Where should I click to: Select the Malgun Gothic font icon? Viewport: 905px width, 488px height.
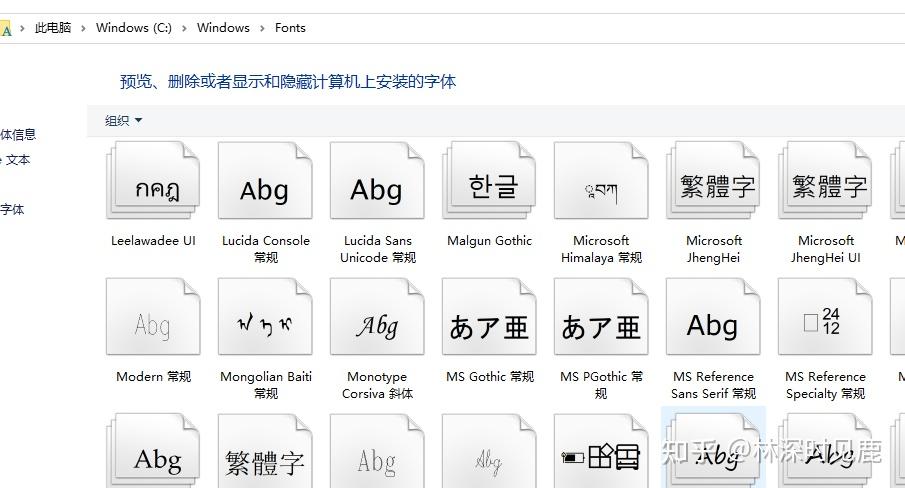[x=490, y=183]
